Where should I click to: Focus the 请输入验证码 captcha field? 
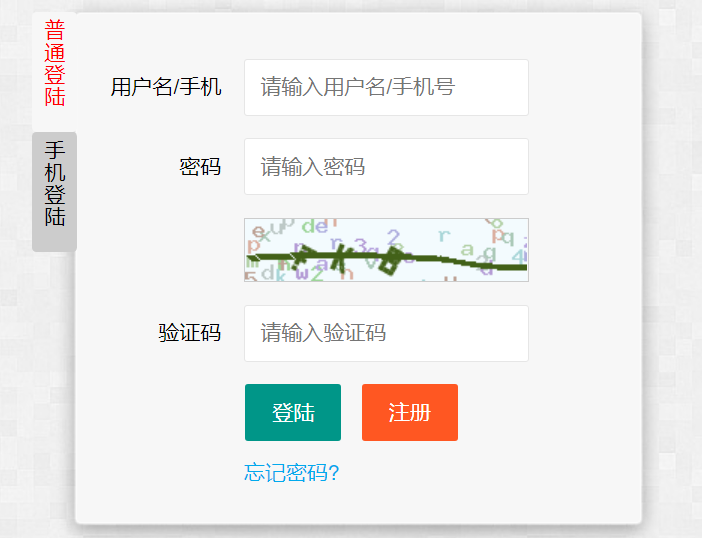pos(386,333)
